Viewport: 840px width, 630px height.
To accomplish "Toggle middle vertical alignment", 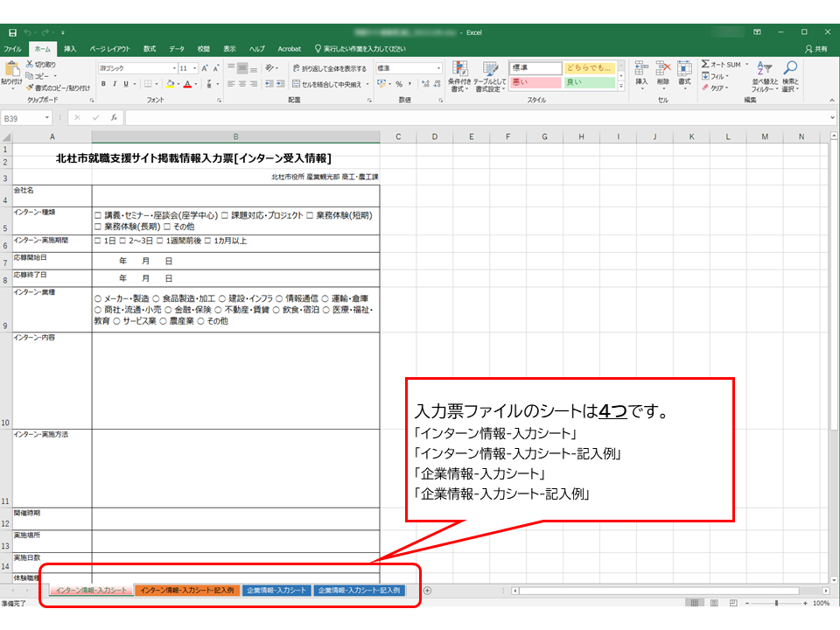I will tap(242, 68).
